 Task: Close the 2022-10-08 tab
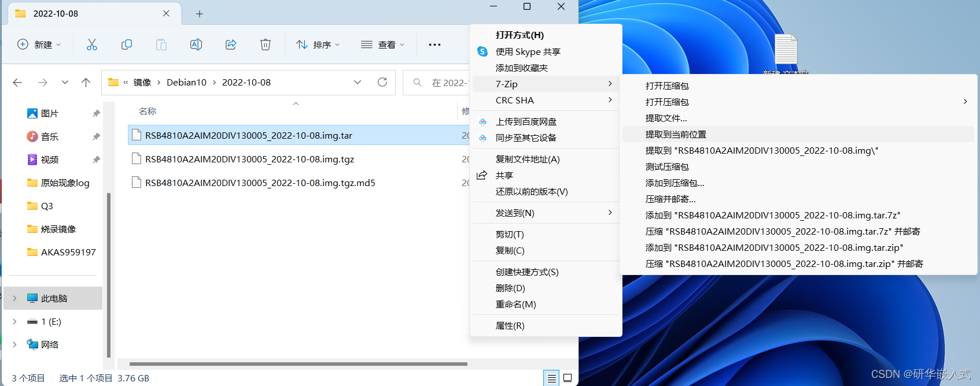[x=166, y=13]
